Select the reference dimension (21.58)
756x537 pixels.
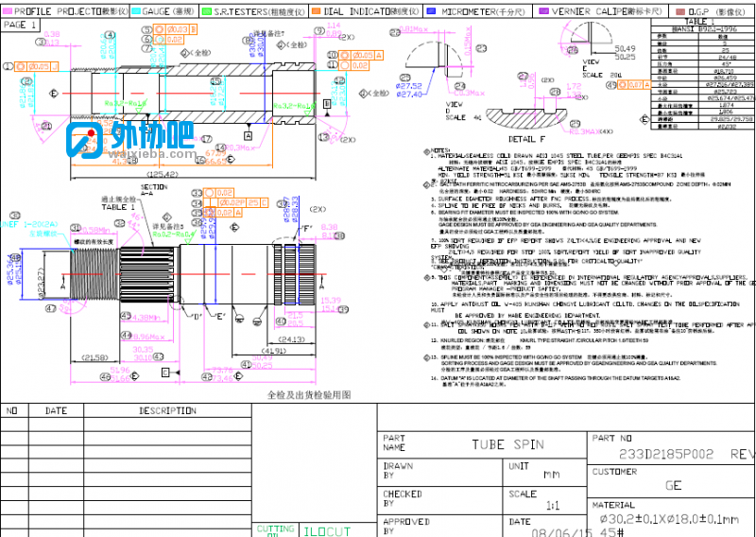tap(94, 357)
